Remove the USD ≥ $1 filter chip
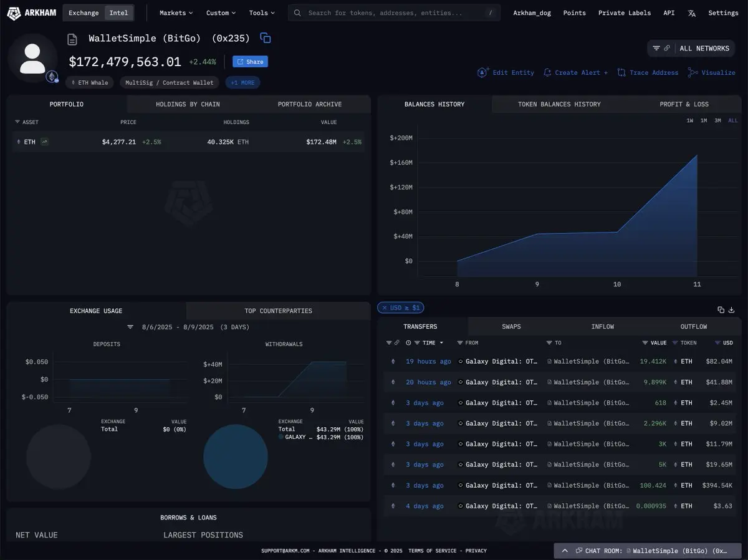Image resolution: width=748 pixels, height=560 pixels. pos(384,307)
